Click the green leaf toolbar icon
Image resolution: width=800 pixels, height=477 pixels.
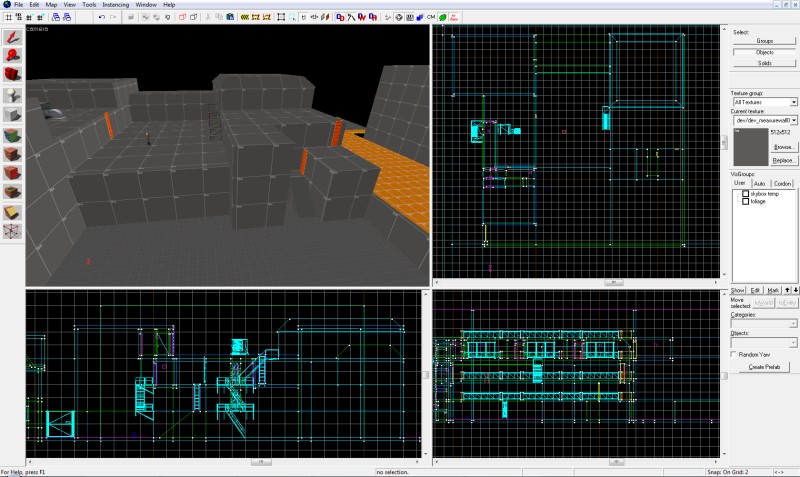click(x=442, y=17)
